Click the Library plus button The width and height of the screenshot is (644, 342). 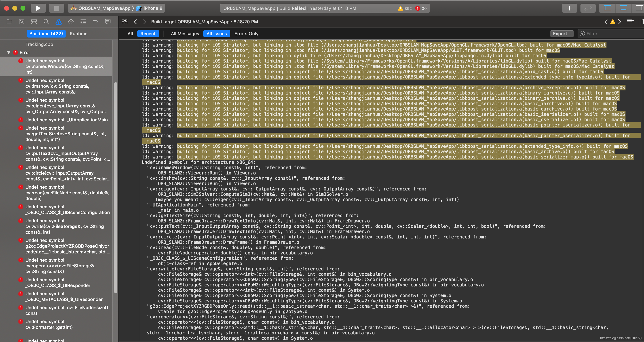point(569,8)
